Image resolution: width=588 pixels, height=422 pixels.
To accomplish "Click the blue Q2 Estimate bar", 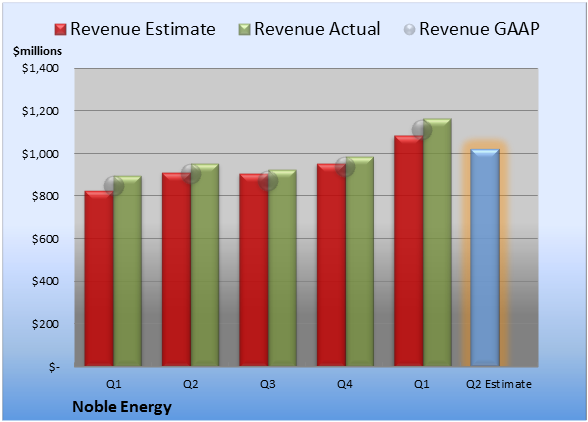I will tap(485, 257).
